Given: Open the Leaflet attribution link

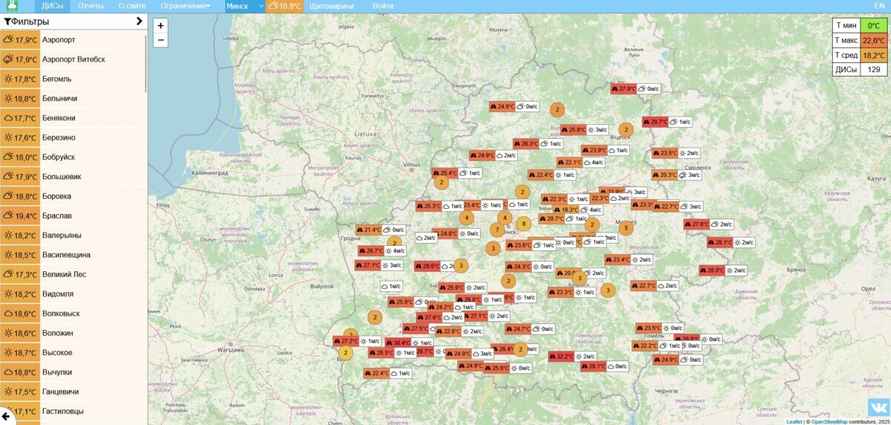Looking at the screenshot, I should pos(793,421).
